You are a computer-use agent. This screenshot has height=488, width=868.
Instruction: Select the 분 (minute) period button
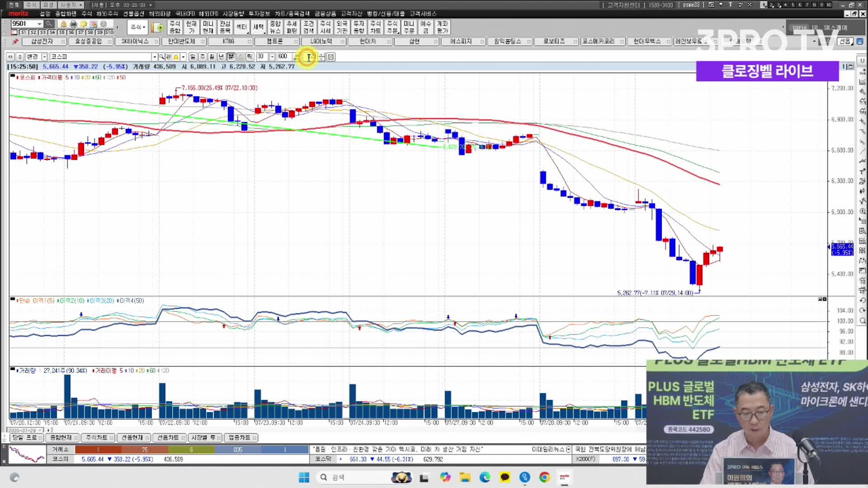(231, 57)
